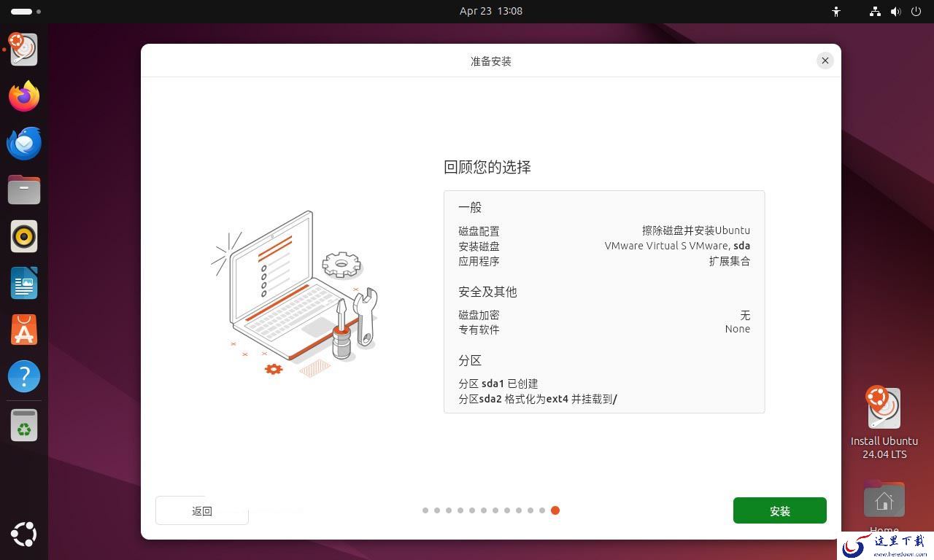Open Thunderbird mail from the dock

click(24, 143)
